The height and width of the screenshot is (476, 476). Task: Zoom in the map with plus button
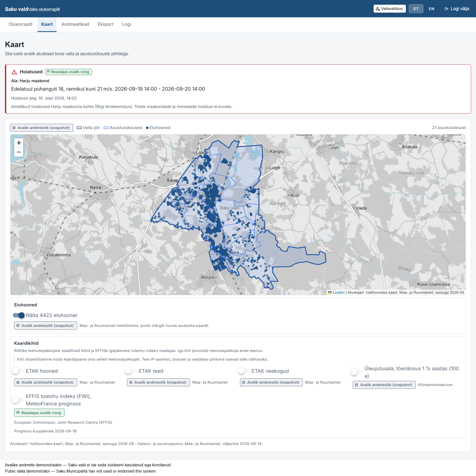click(x=19, y=143)
